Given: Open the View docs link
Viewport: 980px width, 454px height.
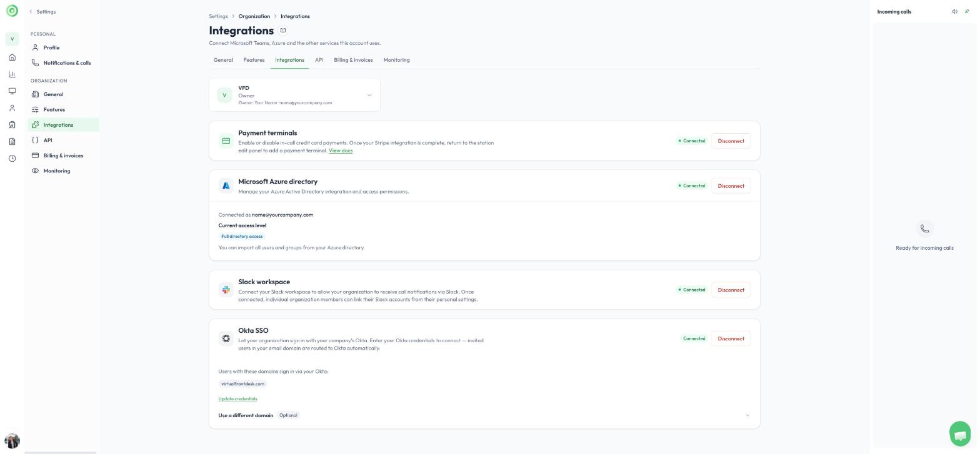Looking at the screenshot, I should click(x=341, y=151).
